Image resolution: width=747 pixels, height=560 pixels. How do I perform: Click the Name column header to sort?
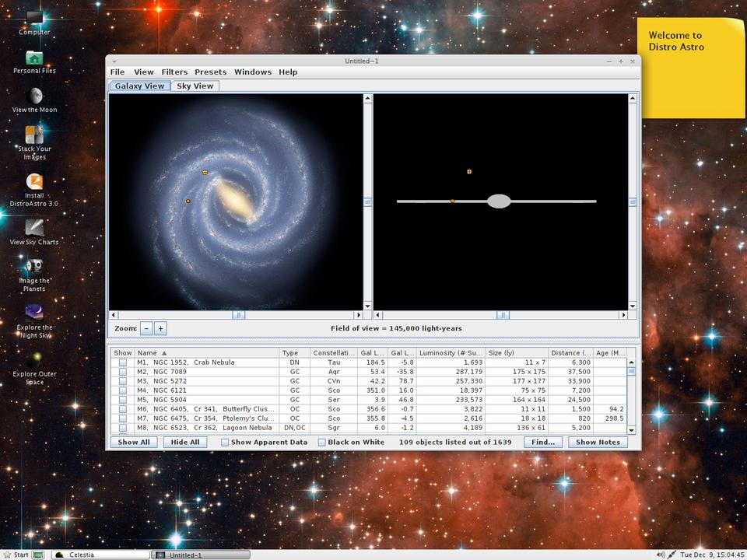pyautogui.click(x=207, y=353)
